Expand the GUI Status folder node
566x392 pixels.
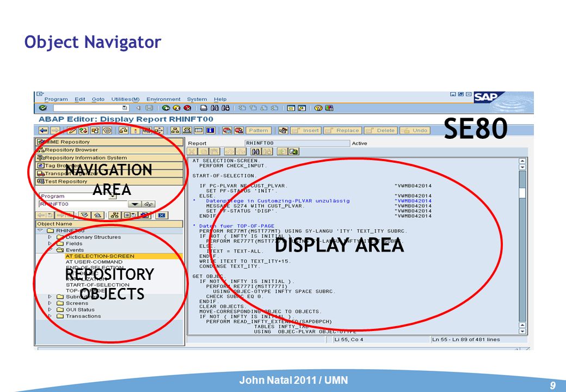(50, 310)
